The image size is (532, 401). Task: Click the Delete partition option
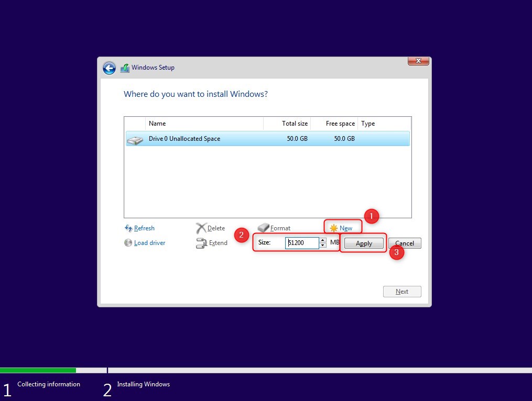[x=216, y=228]
